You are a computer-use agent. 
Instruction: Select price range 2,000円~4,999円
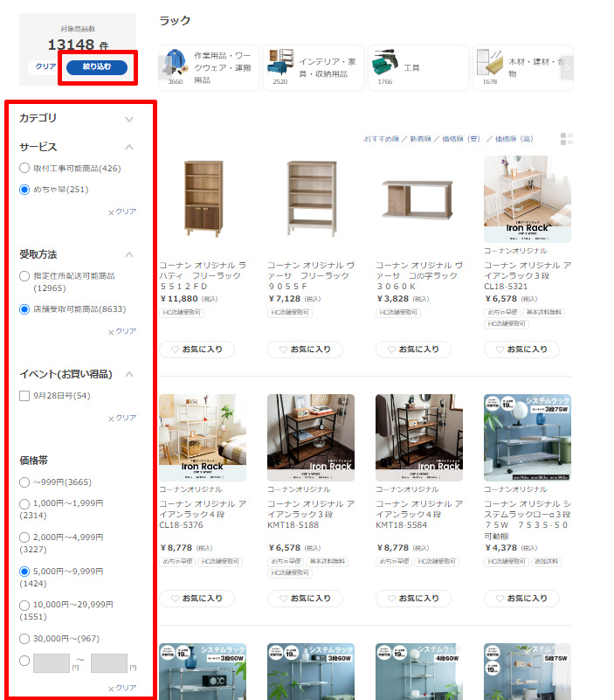pyautogui.click(x=24, y=537)
